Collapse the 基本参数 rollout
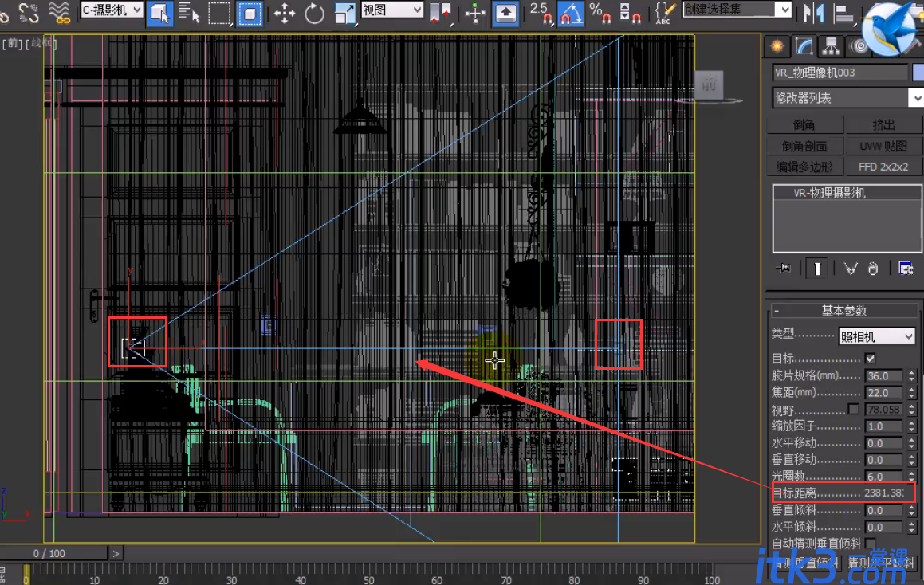 pyautogui.click(x=843, y=311)
